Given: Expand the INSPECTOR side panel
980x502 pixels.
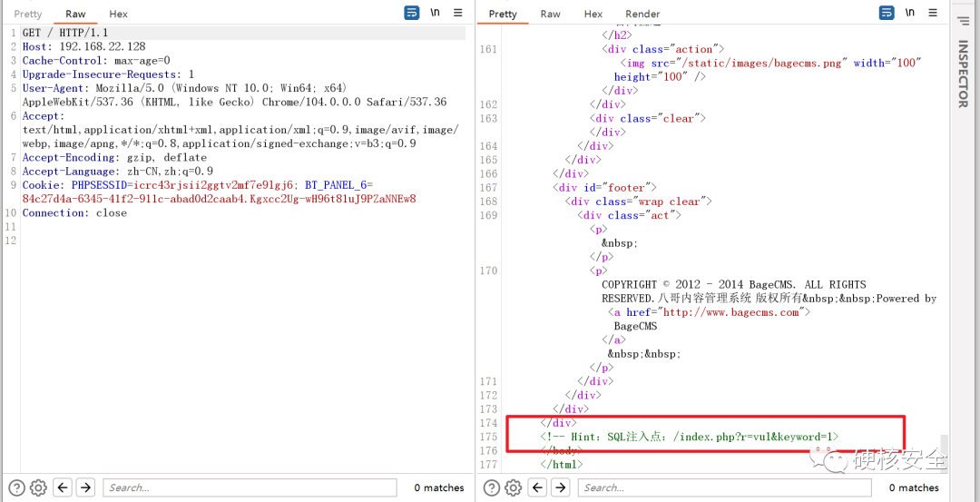Looking at the screenshot, I should pyautogui.click(x=963, y=75).
